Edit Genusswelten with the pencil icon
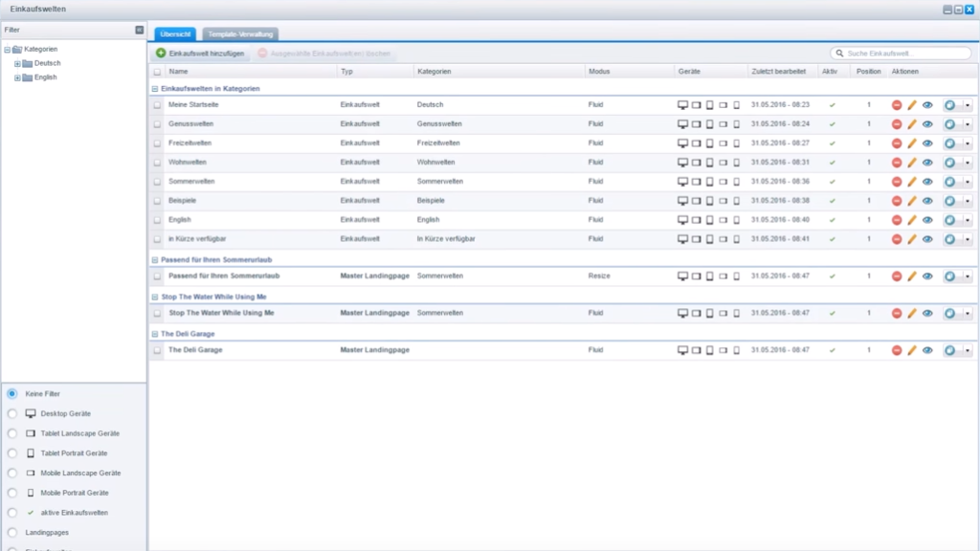980x551 pixels. point(912,124)
